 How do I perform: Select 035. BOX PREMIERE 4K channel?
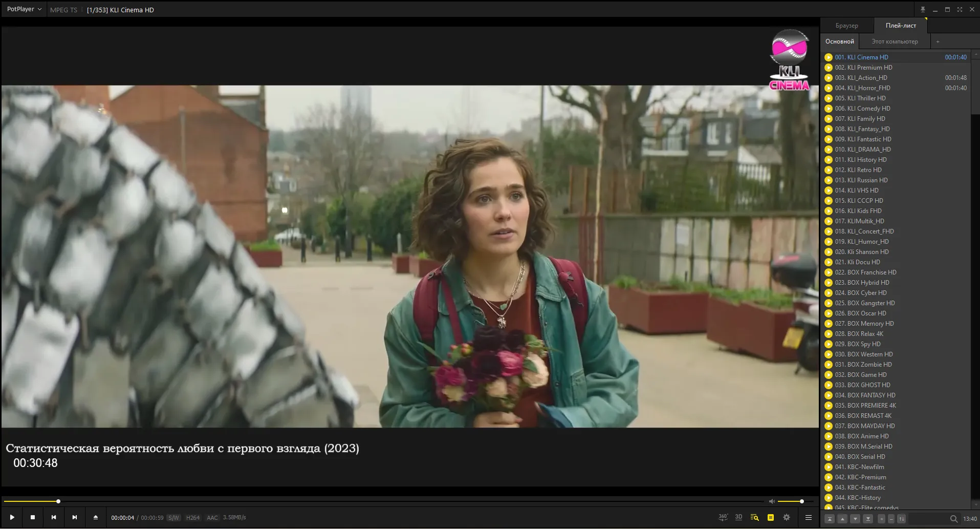(x=896, y=406)
